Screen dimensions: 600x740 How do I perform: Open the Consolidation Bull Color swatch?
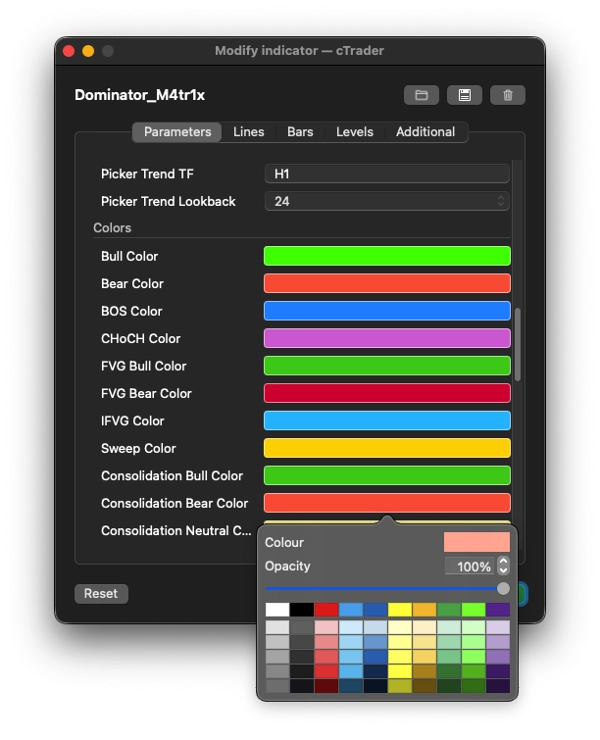pos(387,475)
